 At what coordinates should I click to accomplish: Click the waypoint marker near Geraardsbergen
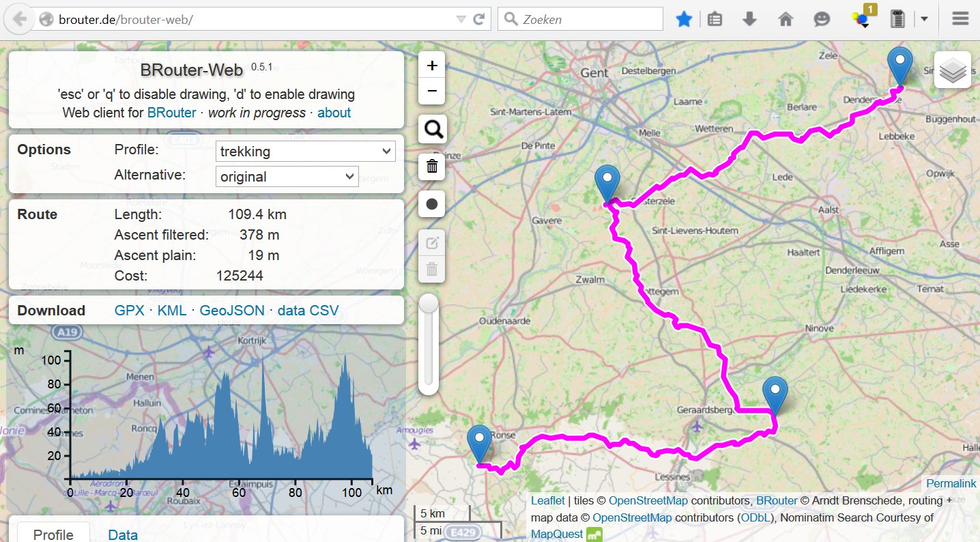(775, 395)
